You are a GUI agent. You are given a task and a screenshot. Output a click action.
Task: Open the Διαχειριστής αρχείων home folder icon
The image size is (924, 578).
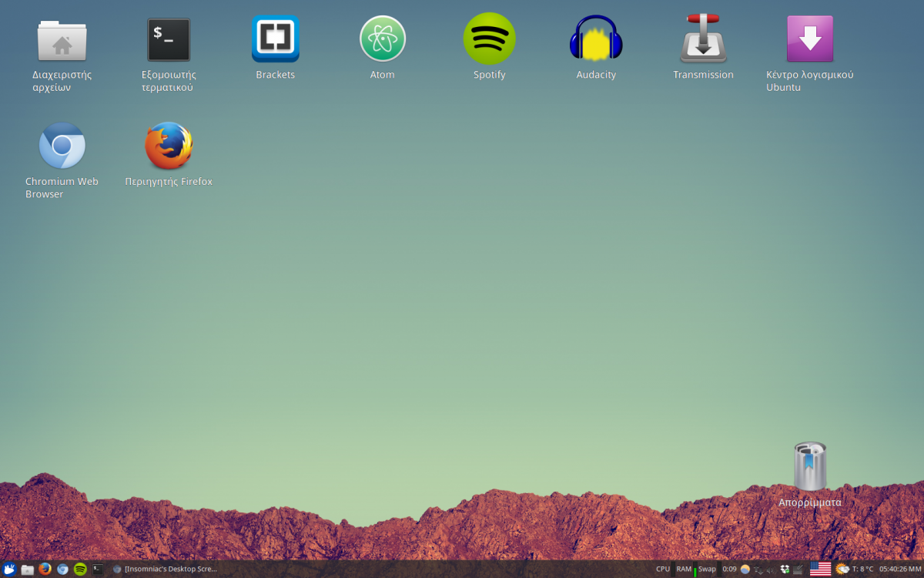pos(62,41)
